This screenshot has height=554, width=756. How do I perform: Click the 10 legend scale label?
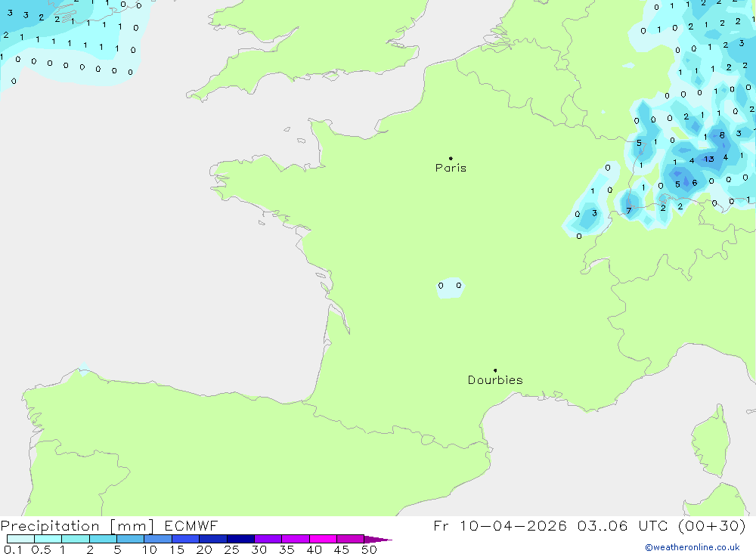click(150, 549)
